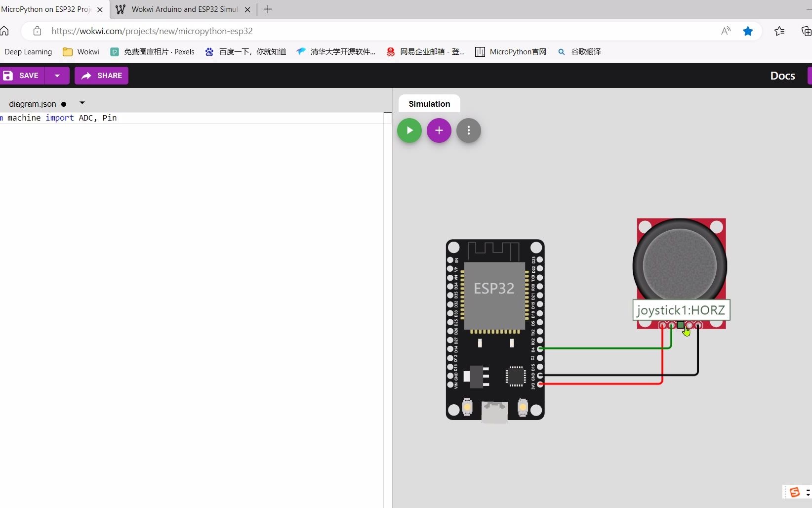Start the simulation with the green play button
The image size is (812, 508).
coord(409,130)
